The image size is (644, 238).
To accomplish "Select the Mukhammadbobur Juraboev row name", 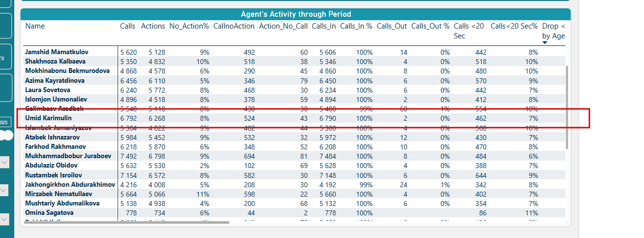I will point(68,156).
